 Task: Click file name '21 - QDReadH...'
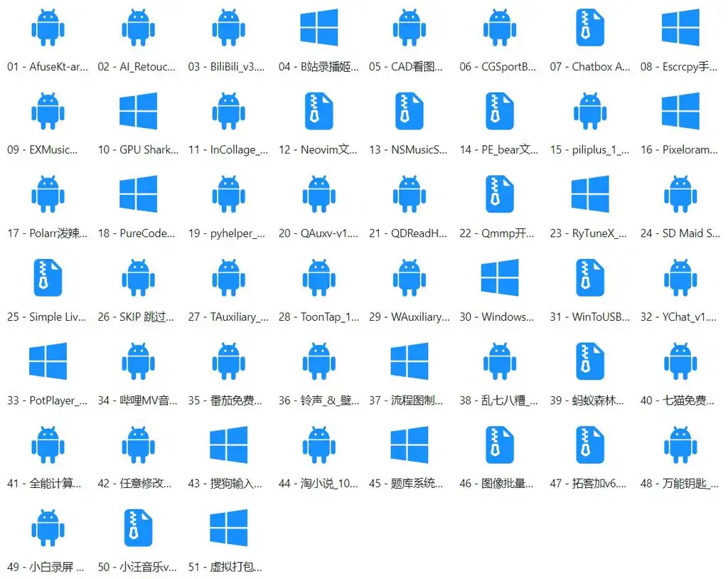pos(408,233)
